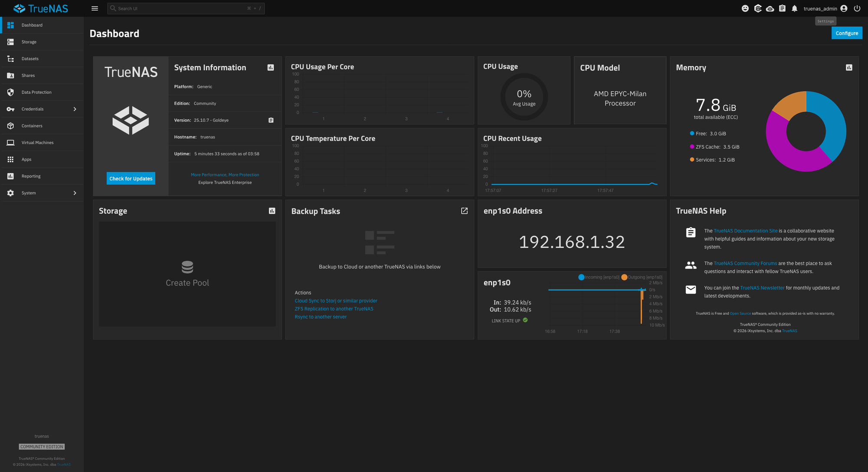The height and width of the screenshot is (472, 868).
Task: Toggle Incoming [enp1s0] chart legend
Action: click(599, 277)
